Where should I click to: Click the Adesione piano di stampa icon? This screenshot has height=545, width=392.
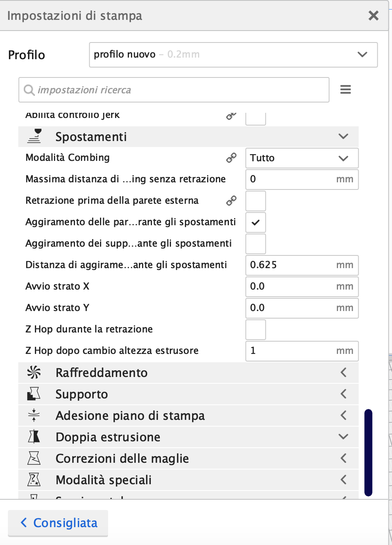pos(34,416)
